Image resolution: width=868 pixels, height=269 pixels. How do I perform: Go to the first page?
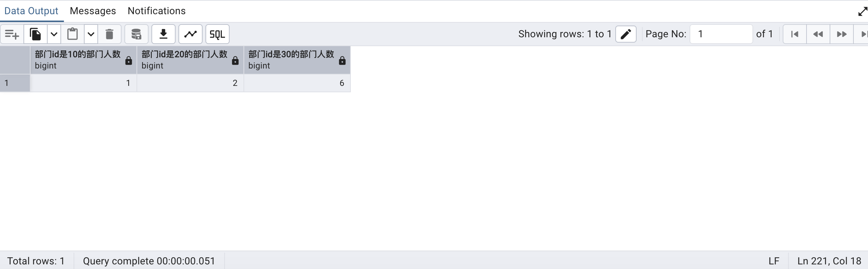coord(795,34)
